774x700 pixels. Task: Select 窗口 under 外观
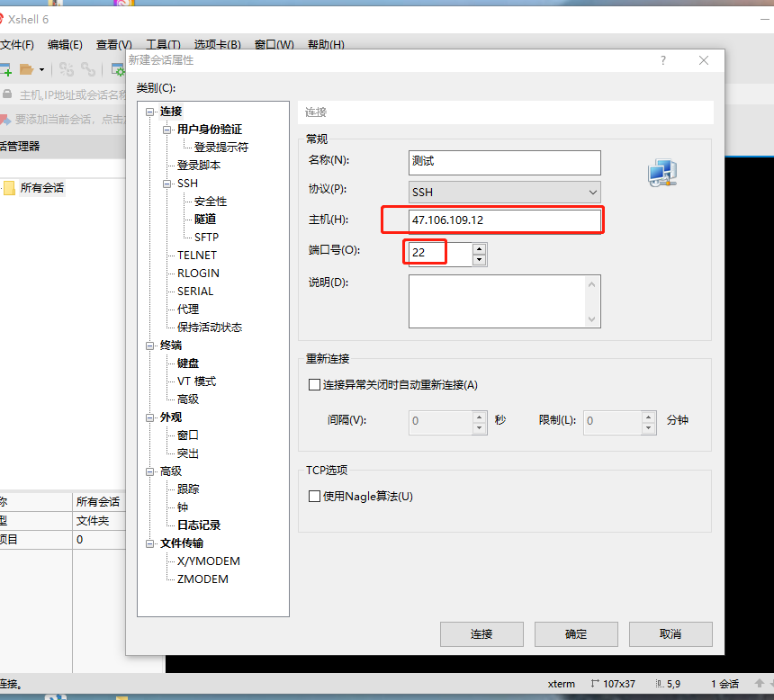tap(188, 435)
